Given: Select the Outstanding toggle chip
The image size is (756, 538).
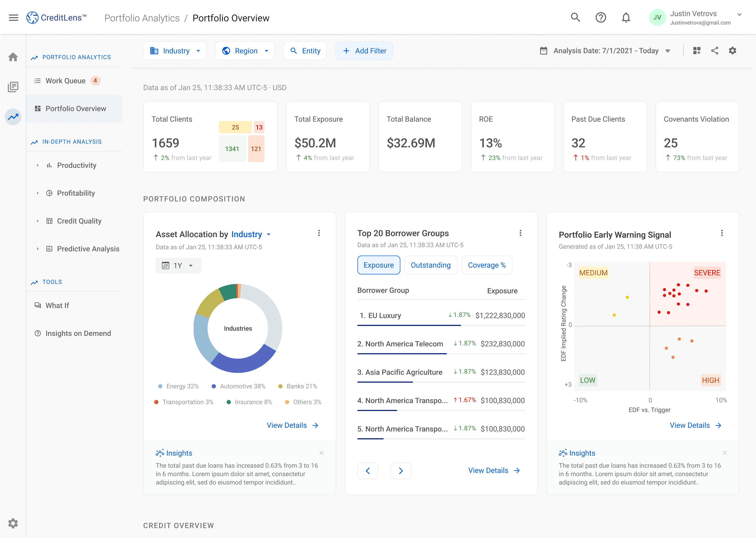Looking at the screenshot, I should click(x=430, y=265).
